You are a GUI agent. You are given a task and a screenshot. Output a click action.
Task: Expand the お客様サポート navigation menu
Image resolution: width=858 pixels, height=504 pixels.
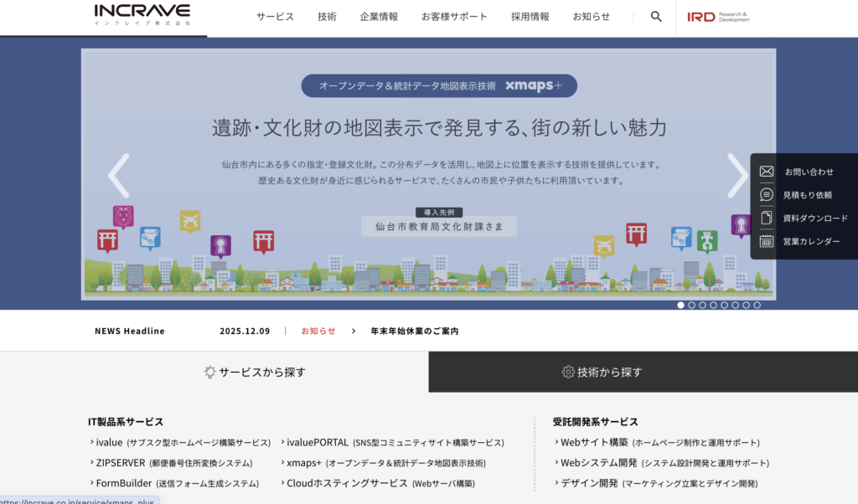pyautogui.click(x=454, y=17)
